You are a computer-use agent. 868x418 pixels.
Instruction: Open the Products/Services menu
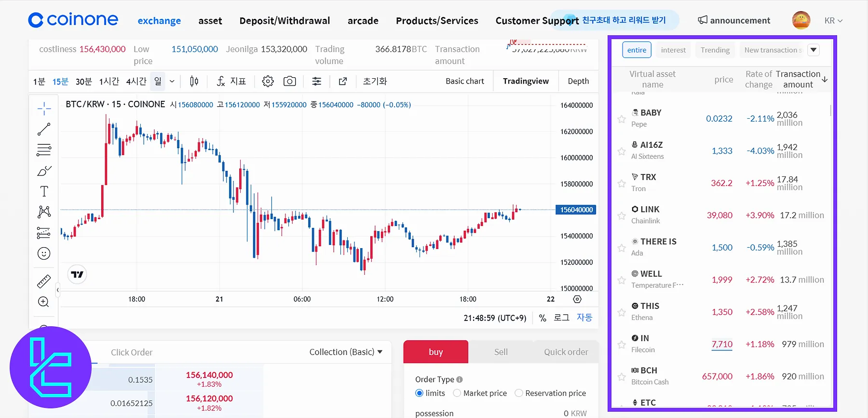coord(437,20)
